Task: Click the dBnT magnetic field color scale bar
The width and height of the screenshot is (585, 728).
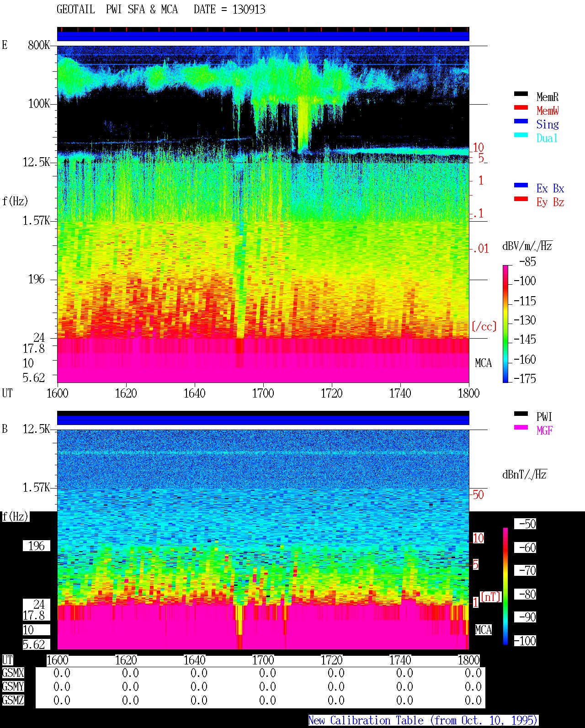Action: 505,586
